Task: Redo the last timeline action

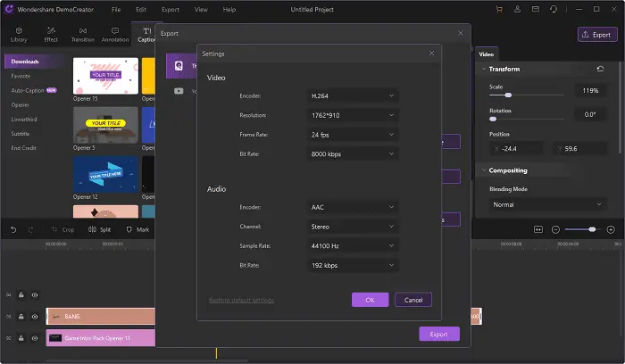Action: (x=30, y=229)
